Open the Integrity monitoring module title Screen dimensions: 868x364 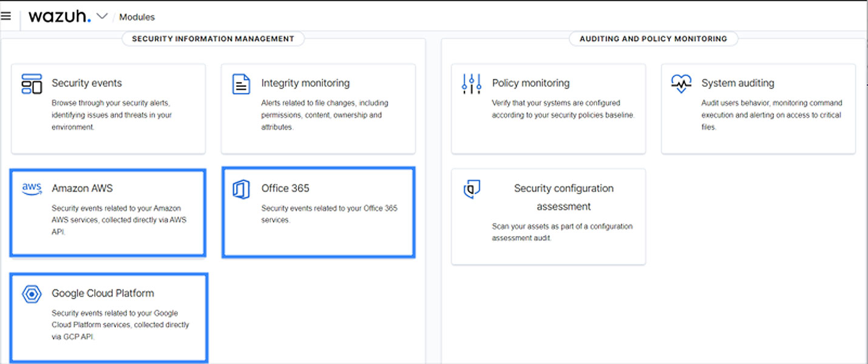(305, 83)
